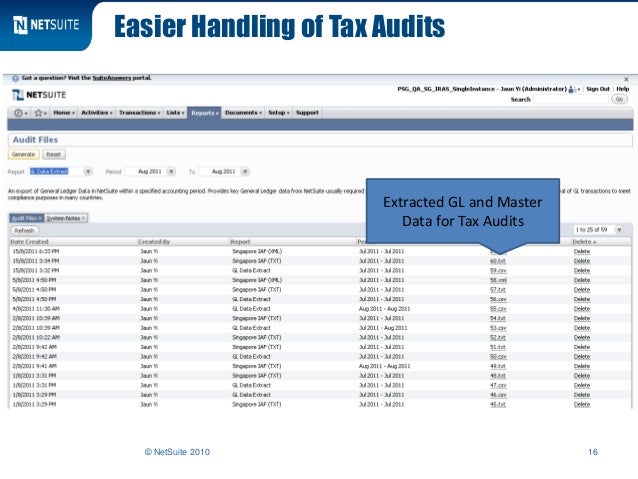The width and height of the screenshot is (638, 479).
Task: Open the 52.txt file link
Action: coord(498,337)
